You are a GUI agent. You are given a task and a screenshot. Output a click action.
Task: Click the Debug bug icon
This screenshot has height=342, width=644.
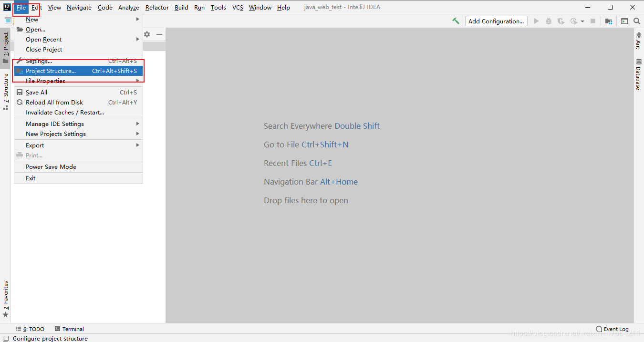tap(549, 21)
